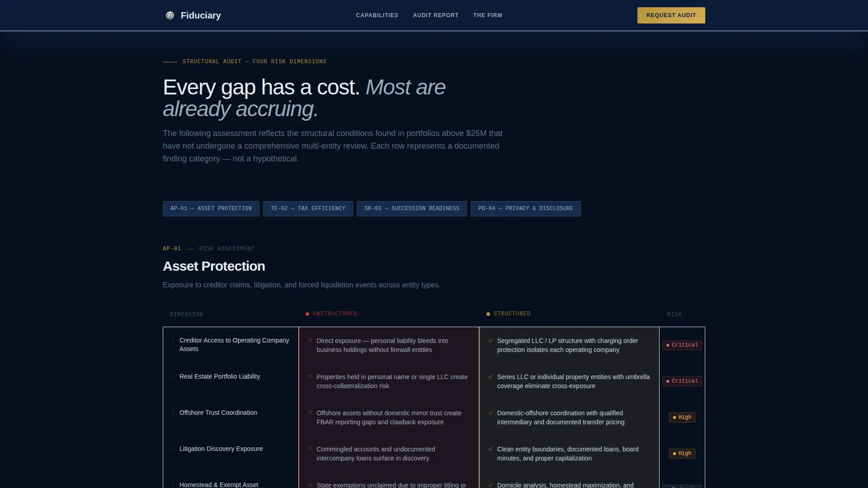Click the checkmark beside Domestic-offshore coordination

coord(491,413)
